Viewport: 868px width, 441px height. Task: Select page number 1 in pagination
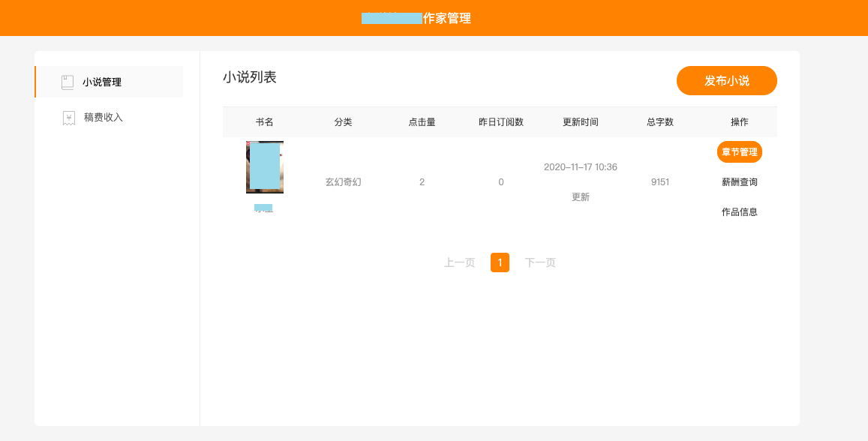coord(500,262)
